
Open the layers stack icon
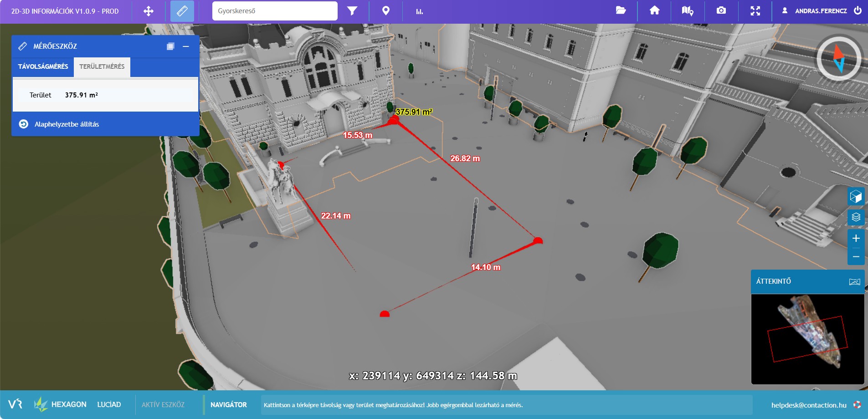(856, 217)
